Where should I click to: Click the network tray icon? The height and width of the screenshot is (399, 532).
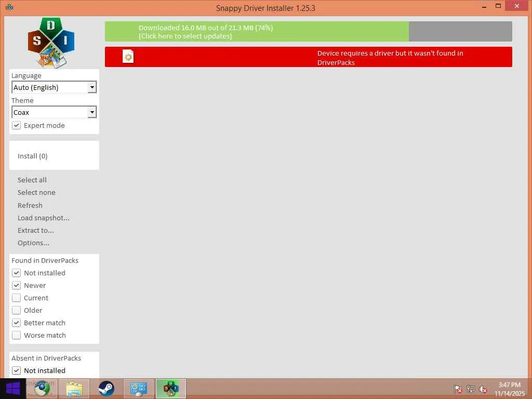tap(470, 389)
